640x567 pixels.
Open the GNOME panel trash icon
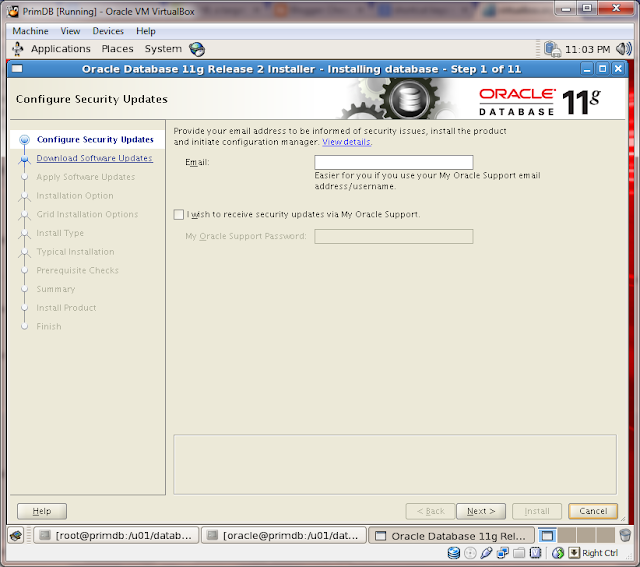point(625,535)
